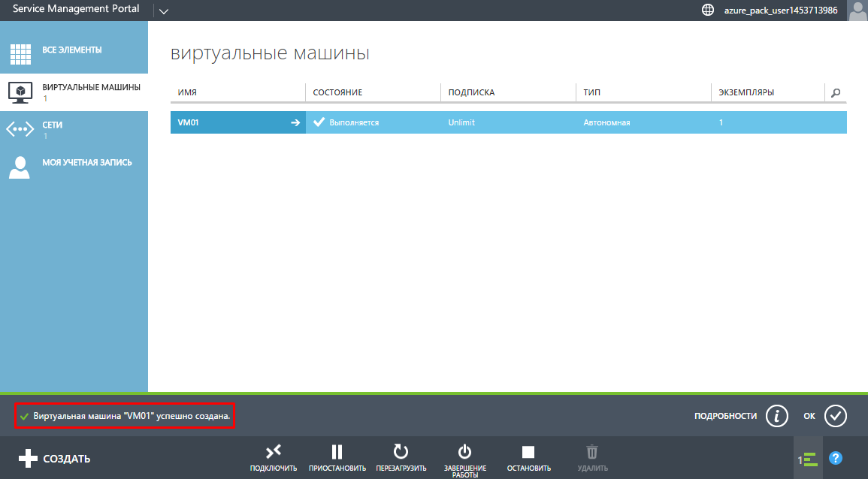The image size is (868, 479).
Task: Open the search magnifier in table header
Action: (x=835, y=92)
